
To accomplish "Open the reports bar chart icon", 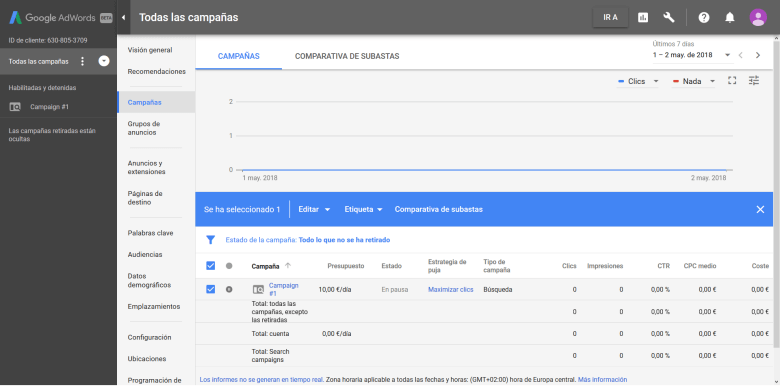I will pos(643,18).
